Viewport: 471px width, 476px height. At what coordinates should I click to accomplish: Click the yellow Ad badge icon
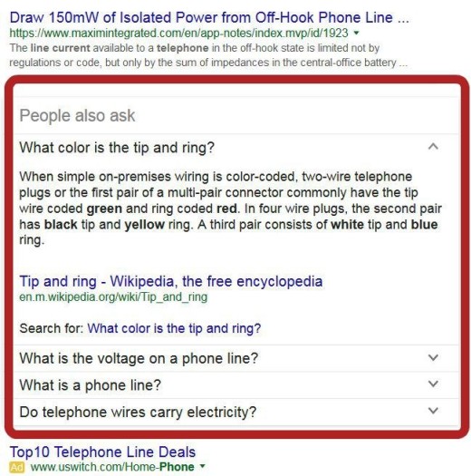pos(17,467)
